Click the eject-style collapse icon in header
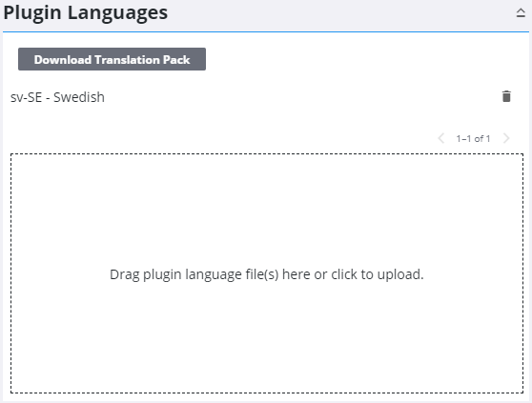The height and width of the screenshot is (403, 532). 521,13
